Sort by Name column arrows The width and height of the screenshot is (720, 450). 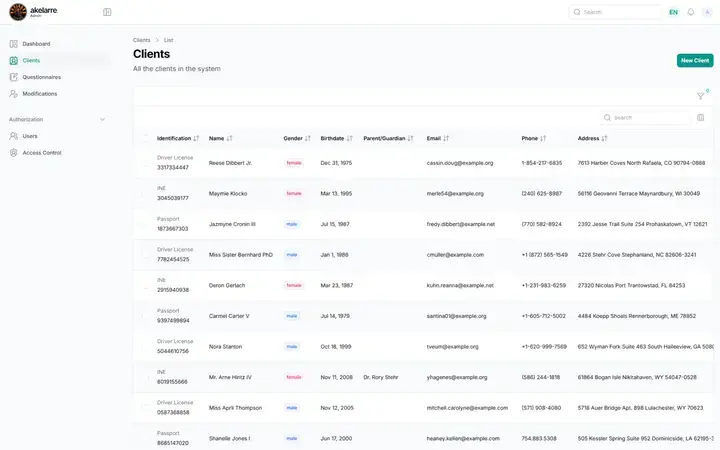tap(229, 138)
